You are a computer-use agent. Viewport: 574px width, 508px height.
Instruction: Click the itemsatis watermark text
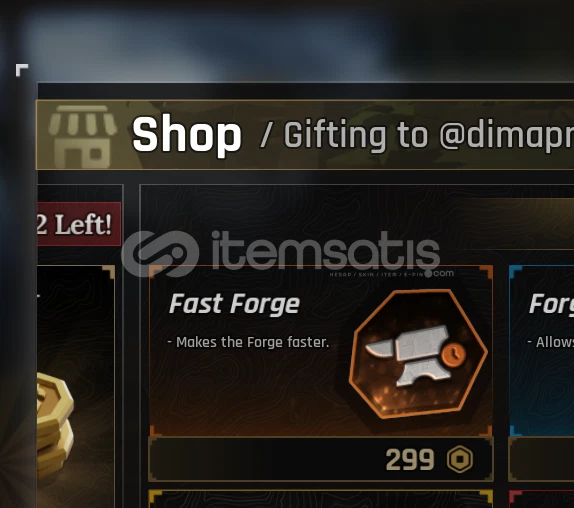coord(325,251)
